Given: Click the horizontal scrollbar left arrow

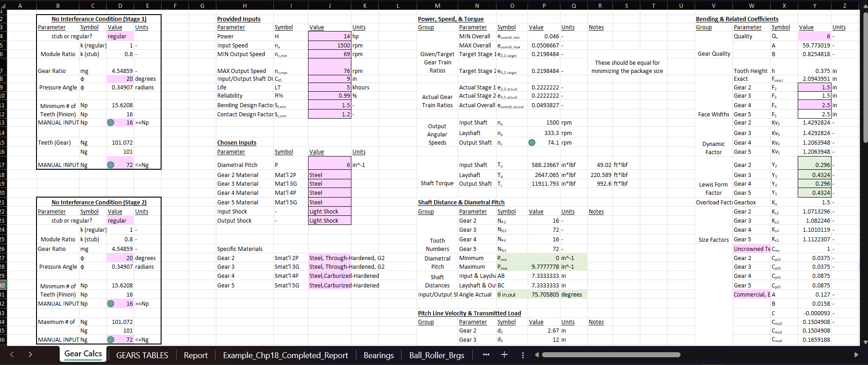Looking at the screenshot, I should click(x=537, y=355).
